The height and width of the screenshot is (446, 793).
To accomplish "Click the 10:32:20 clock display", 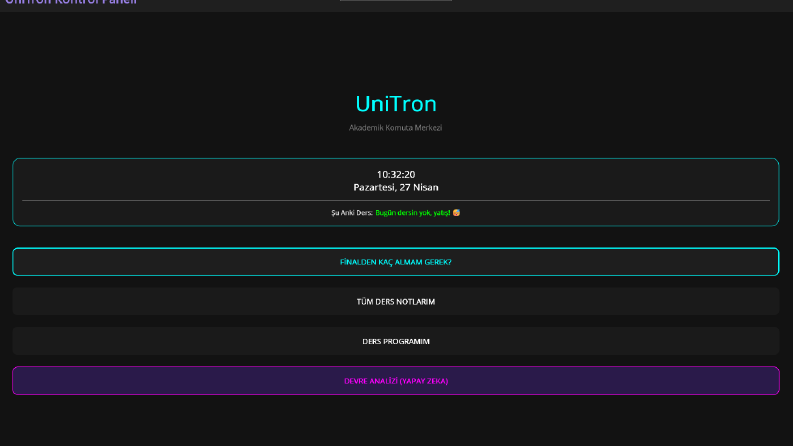I will 395,174.
